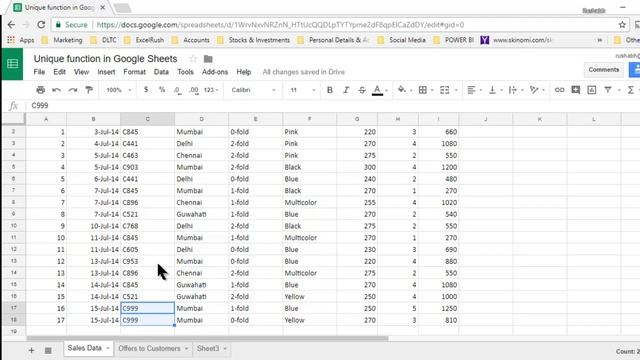Click the move to folder icon
The width and height of the screenshot is (640, 360).
208,59
